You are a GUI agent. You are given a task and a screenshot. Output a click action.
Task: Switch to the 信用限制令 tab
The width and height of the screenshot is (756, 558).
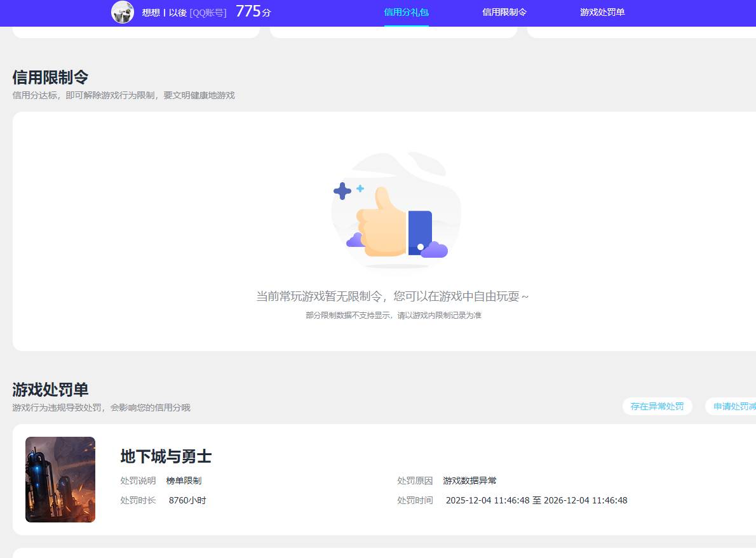click(x=504, y=12)
